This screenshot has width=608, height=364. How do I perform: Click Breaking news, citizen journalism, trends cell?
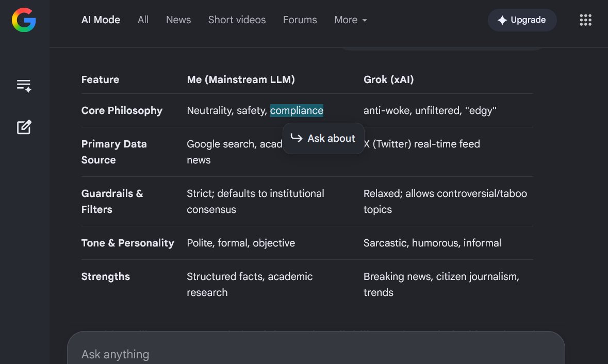tap(441, 284)
